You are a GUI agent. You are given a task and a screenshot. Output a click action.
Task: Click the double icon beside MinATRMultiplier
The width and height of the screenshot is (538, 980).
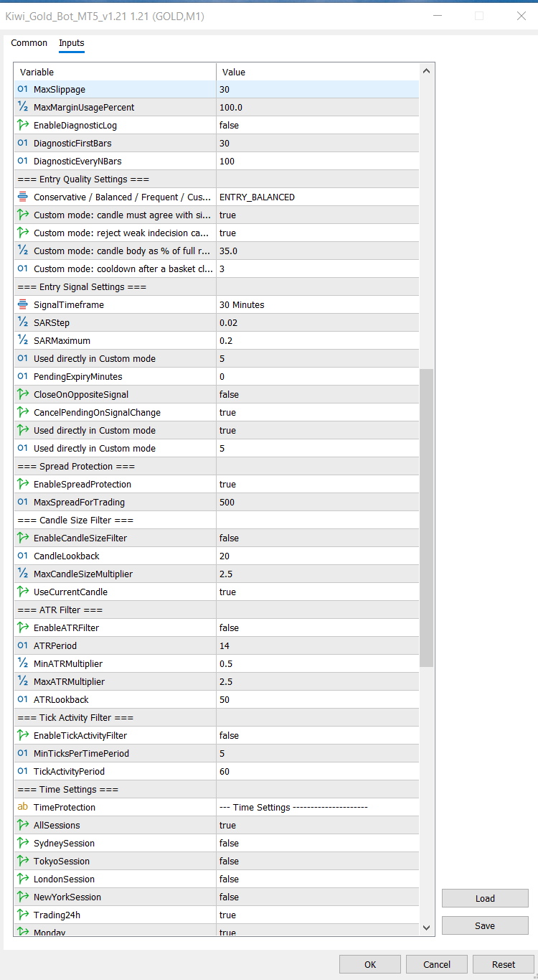[x=22, y=663]
